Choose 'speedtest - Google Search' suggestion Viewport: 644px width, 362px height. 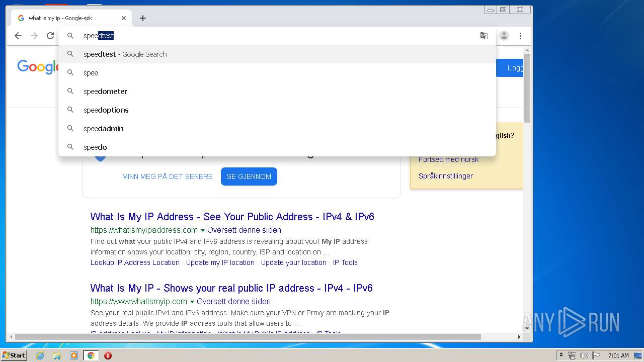(x=277, y=54)
